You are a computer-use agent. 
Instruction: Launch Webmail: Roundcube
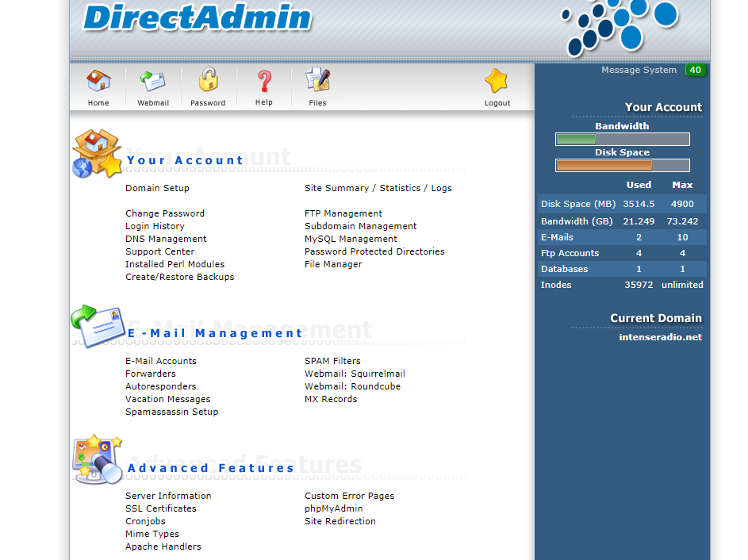(x=352, y=386)
